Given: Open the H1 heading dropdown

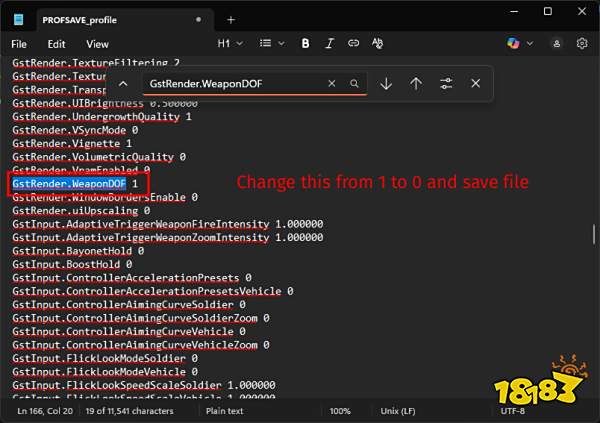Looking at the screenshot, I should [229, 44].
